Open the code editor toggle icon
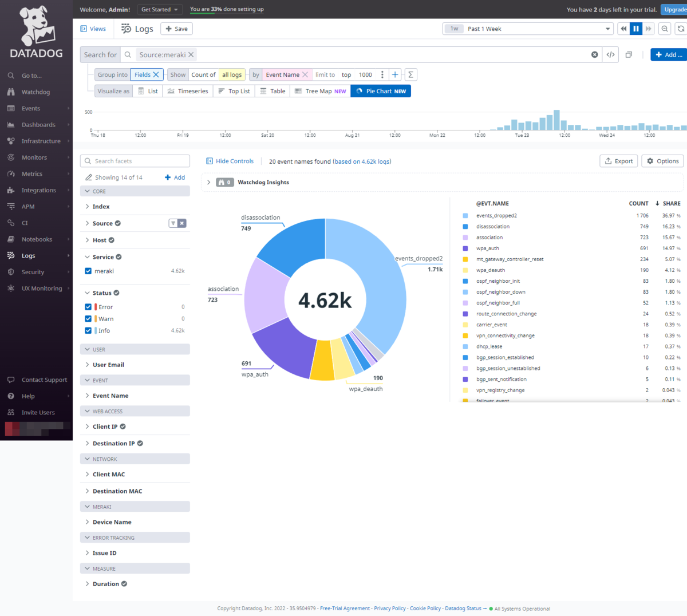687x616 pixels. pos(611,55)
